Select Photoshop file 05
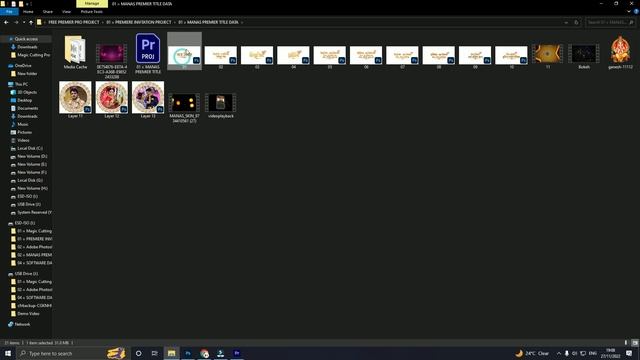 click(329, 57)
